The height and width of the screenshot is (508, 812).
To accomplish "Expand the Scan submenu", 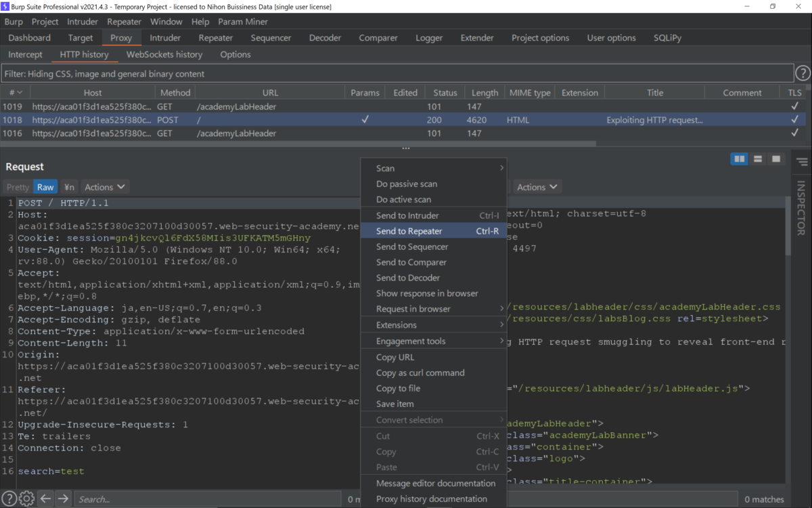I will pos(434,168).
